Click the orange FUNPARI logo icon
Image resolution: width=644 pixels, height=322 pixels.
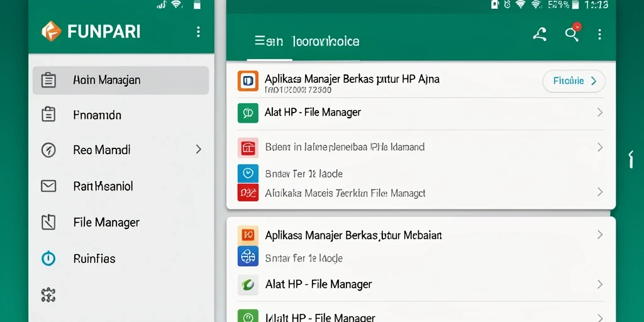[52, 31]
